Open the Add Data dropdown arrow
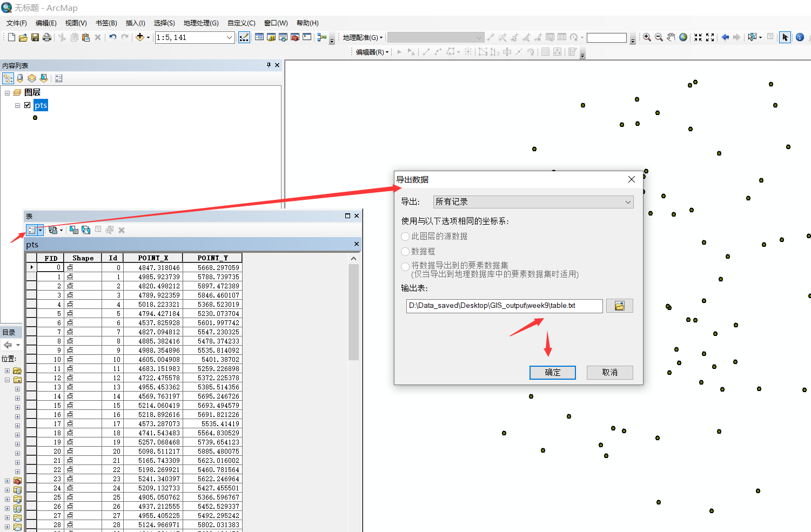811x532 pixels. coord(148,37)
